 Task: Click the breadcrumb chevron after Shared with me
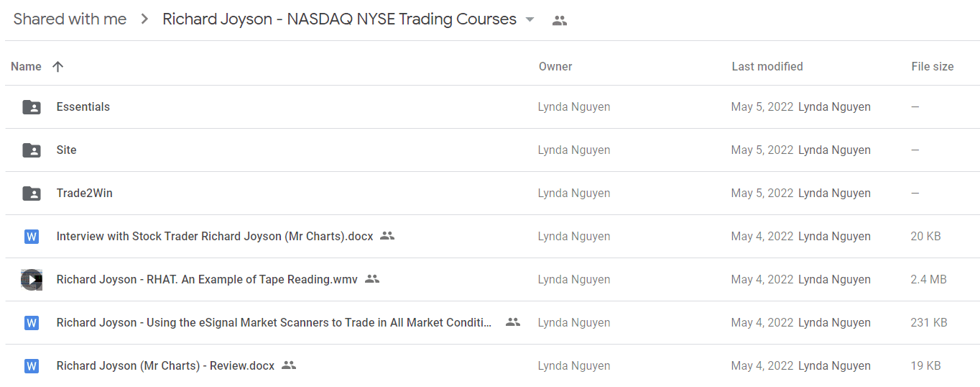tap(144, 19)
